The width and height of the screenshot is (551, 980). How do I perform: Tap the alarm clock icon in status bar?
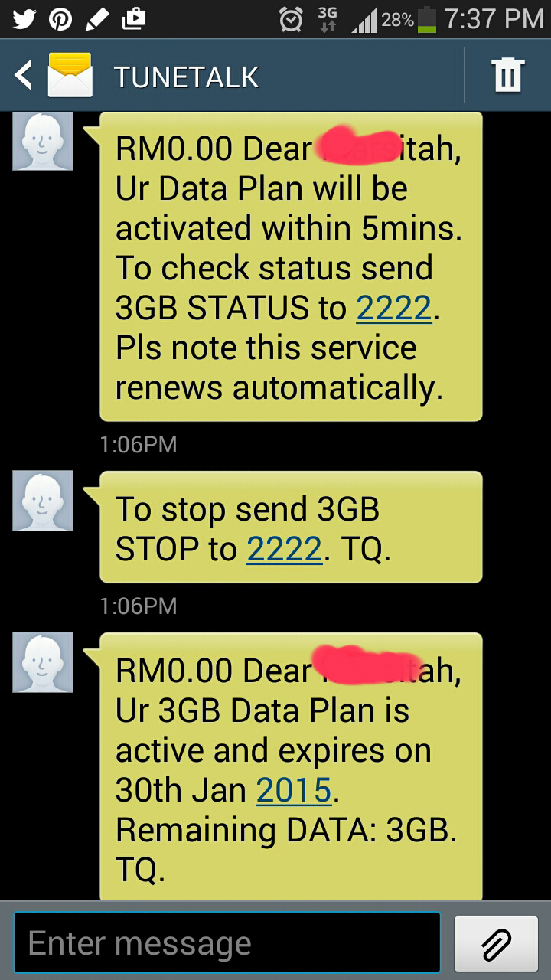(x=291, y=19)
